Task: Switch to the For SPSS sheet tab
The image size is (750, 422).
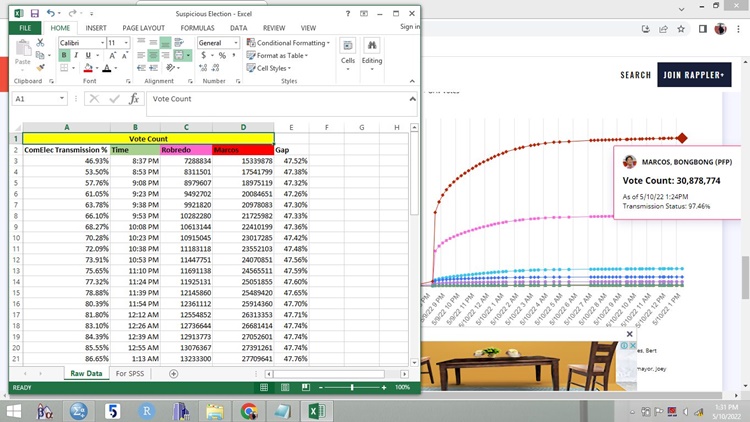Action: tap(130, 374)
